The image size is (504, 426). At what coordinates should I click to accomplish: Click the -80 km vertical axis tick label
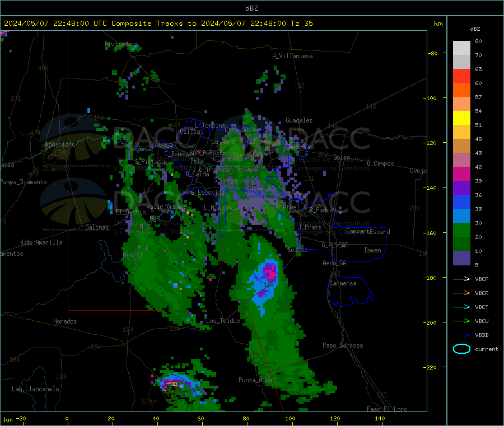pos(432,53)
